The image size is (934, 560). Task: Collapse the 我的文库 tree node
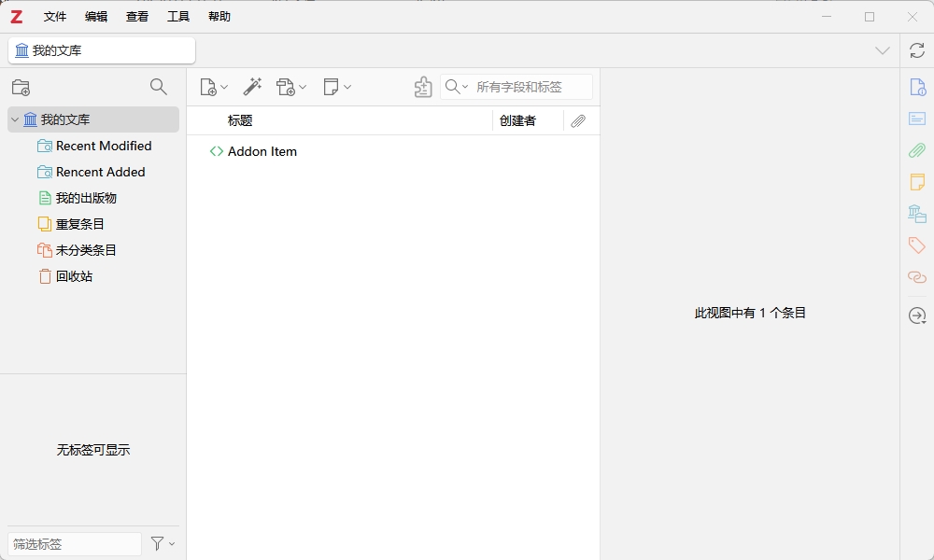(13, 119)
